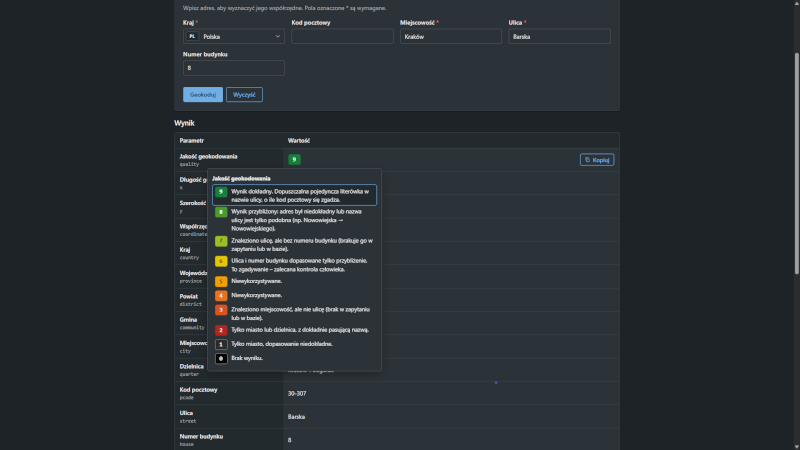Open the Kraj country dropdown

tap(234, 36)
